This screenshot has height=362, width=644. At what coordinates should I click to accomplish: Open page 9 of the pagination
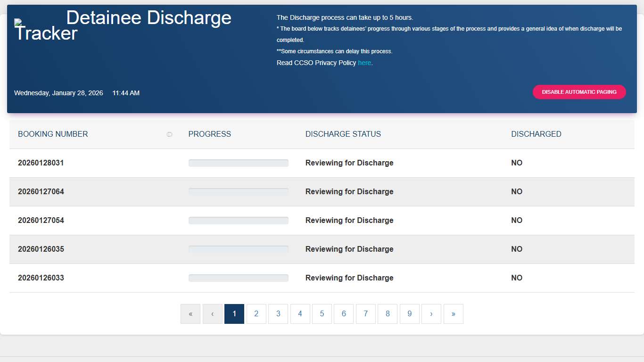pos(409,313)
